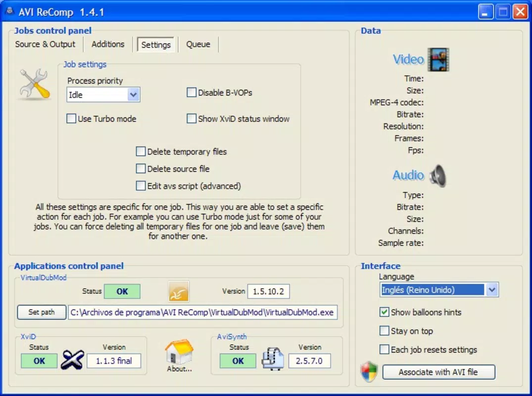Click the Audio heading text
This screenshot has height=396, width=532.
coord(408,175)
